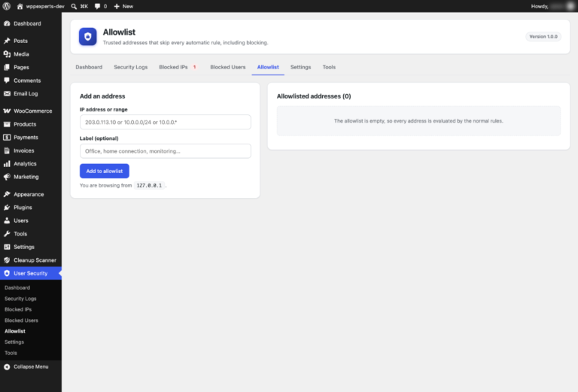Open the wppexperts-dev site home icon

(20, 6)
